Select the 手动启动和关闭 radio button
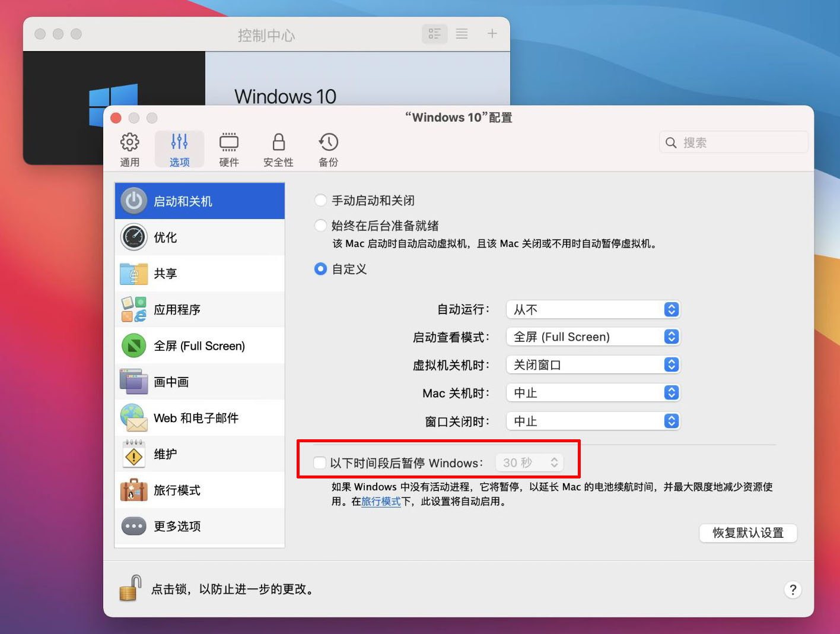 [x=321, y=201]
